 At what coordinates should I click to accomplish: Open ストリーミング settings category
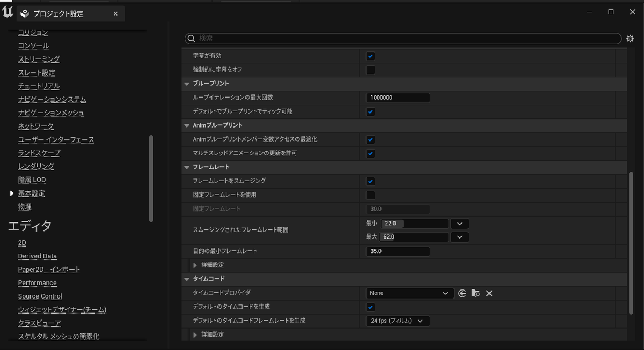click(39, 59)
